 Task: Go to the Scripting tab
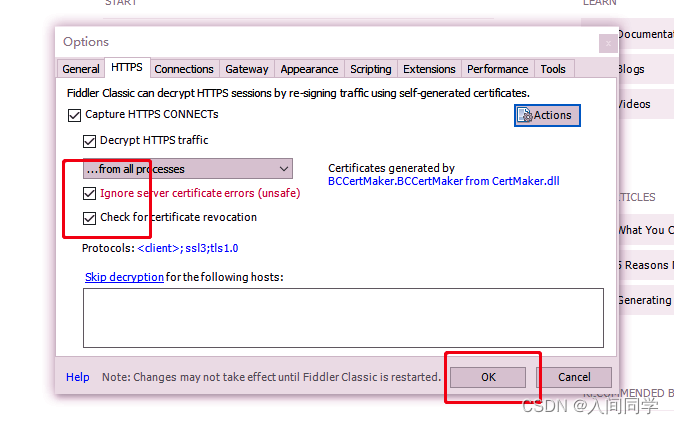[371, 69]
